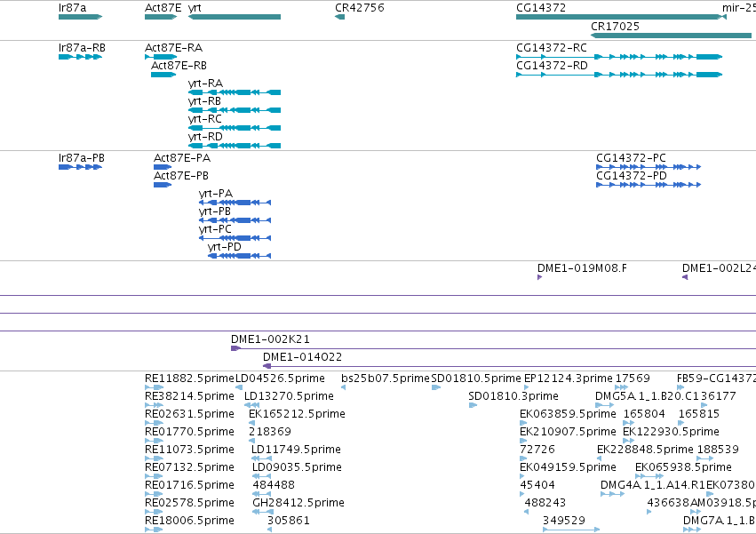Screen dimensions: 756x534
Task: Select the Ir87a-PB protein feature
Action: pyautogui.click(x=80, y=167)
